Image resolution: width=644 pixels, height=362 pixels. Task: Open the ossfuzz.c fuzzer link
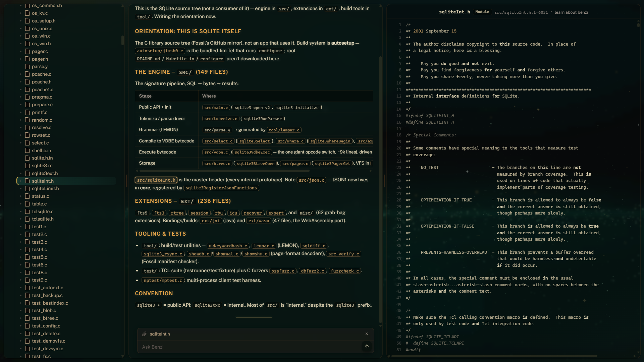pos(283,271)
